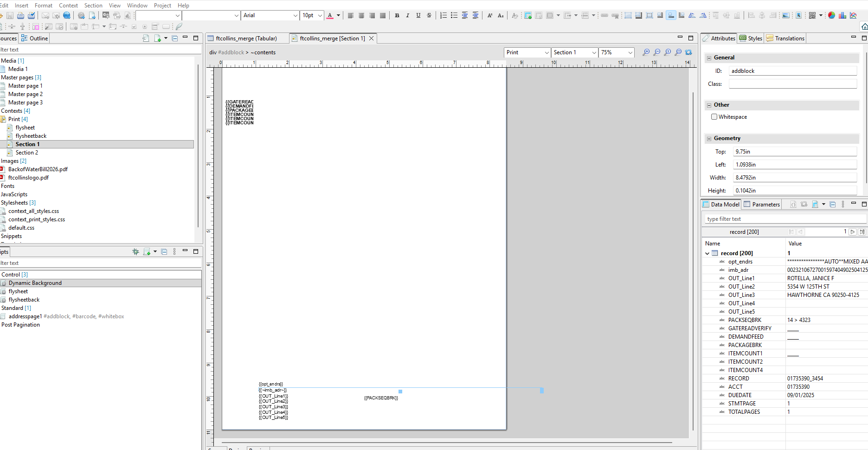Click the zoom out magnifier icon

(x=657, y=52)
